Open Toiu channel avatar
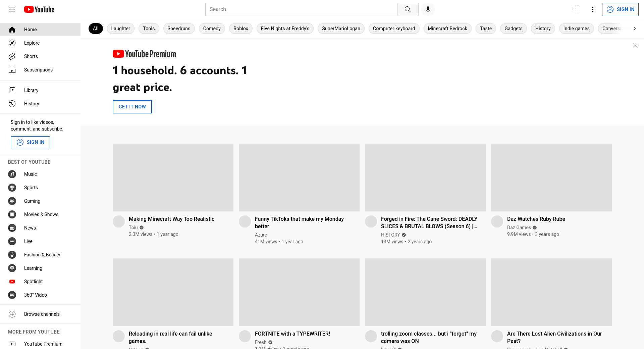 pyautogui.click(x=119, y=221)
